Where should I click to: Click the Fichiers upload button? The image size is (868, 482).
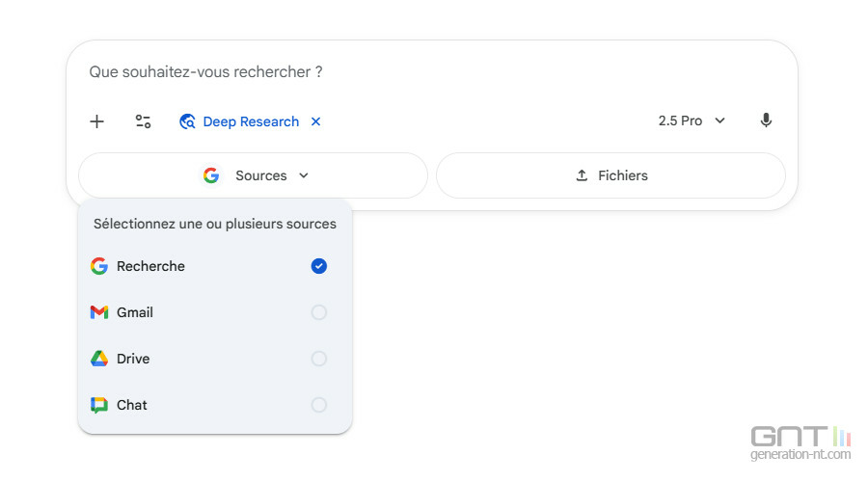coord(610,175)
